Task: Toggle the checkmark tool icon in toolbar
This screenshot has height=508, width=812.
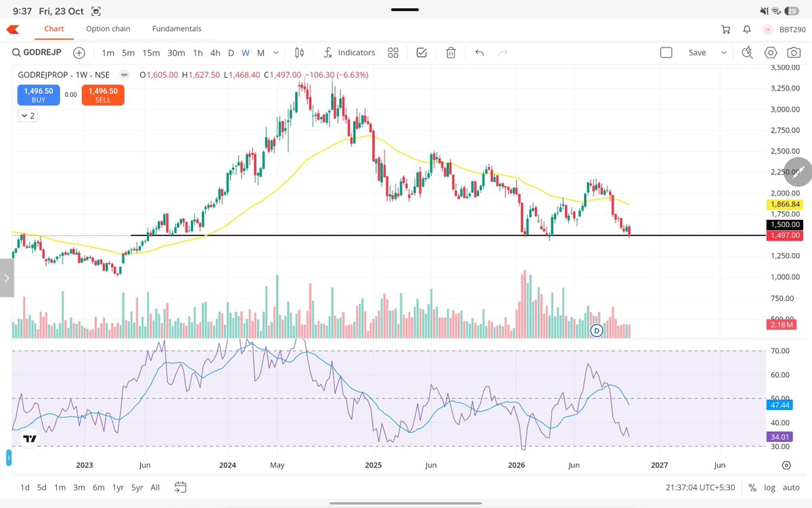Action: click(422, 53)
